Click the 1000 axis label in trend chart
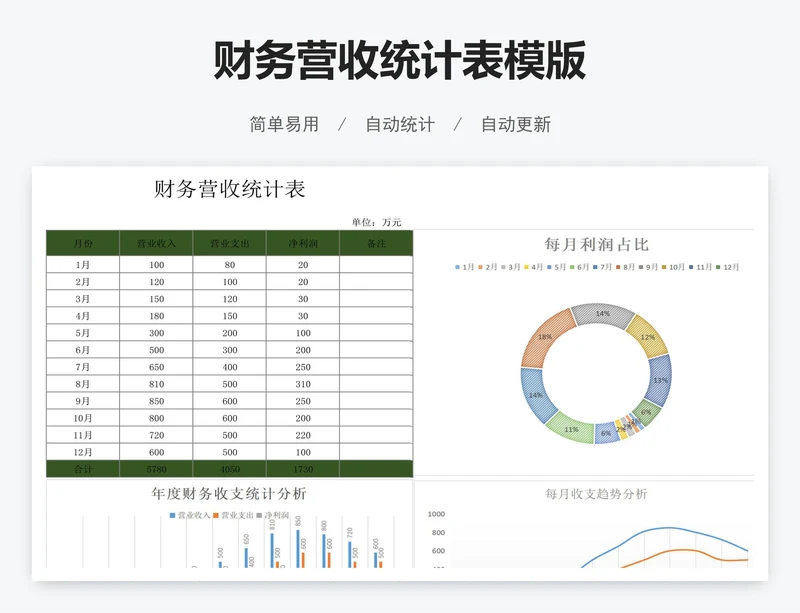 coord(436,514)
